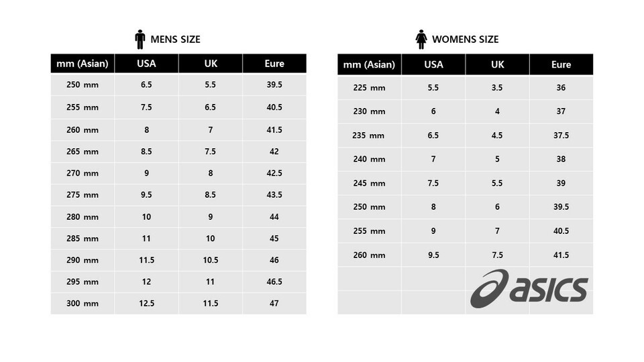Screen dimensions: 644x362
Task: Select the WOMENS SIZE heading
Action: click(x=465, y=40)
